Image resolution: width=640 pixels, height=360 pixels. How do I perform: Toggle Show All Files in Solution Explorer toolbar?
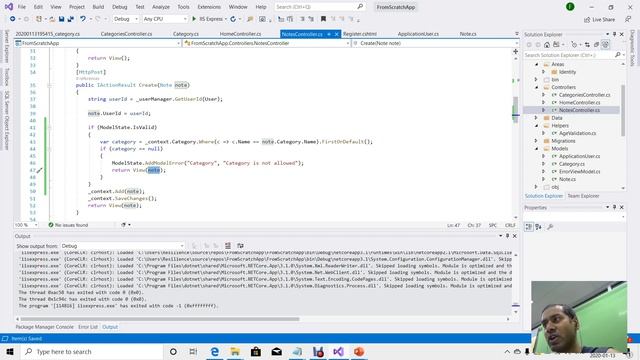605,44
